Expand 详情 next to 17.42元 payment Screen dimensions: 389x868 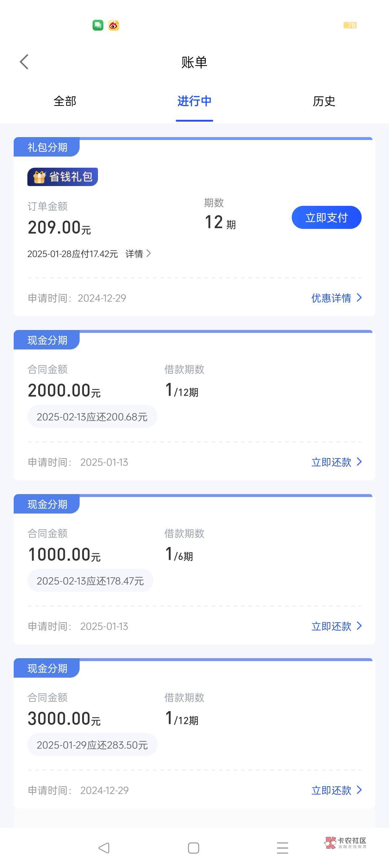click(138, 254)
